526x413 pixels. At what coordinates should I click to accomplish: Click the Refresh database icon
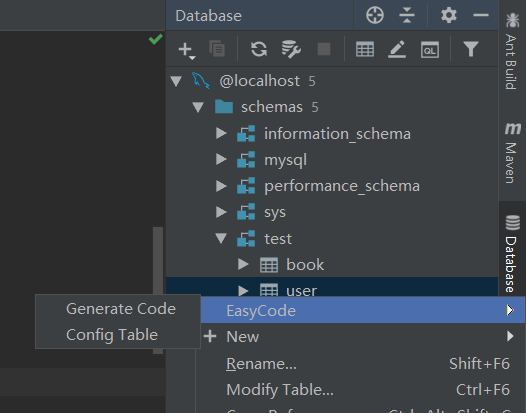point(259,49)
